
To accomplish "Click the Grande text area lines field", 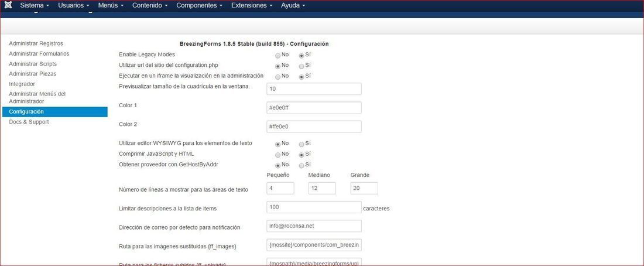I will (364, 188).
